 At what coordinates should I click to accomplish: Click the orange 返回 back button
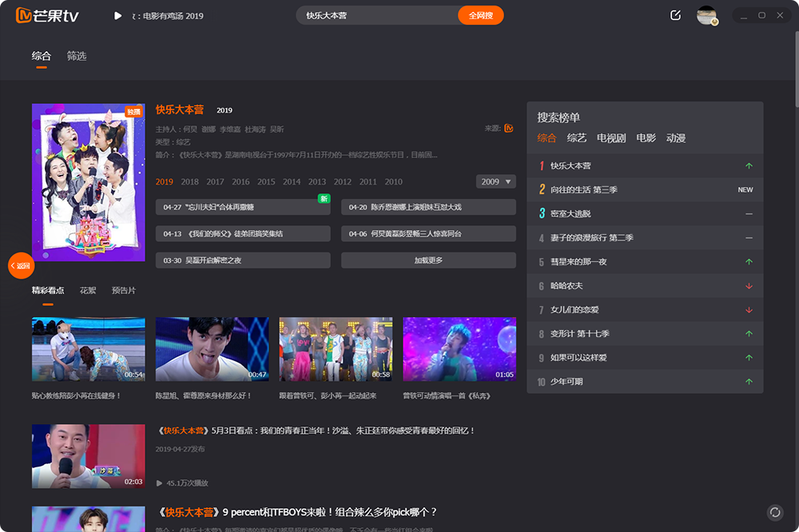point(21,265)
